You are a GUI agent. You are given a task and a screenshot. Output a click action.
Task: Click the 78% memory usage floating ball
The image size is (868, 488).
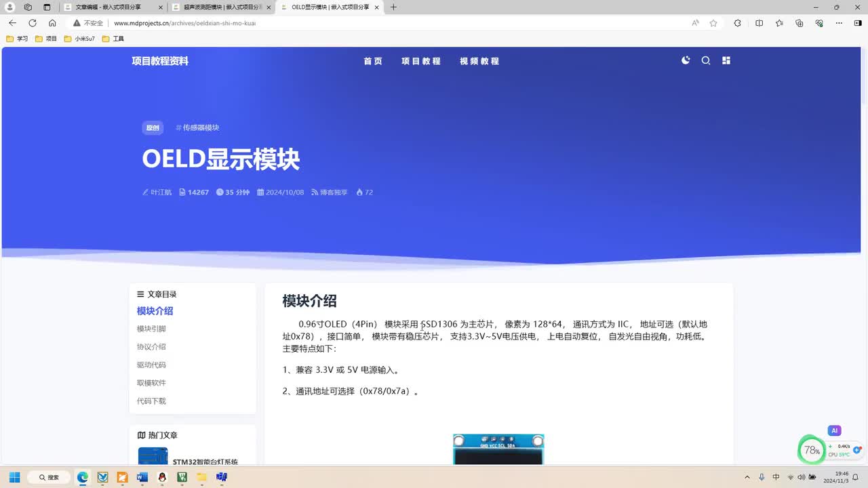(812, 450)
